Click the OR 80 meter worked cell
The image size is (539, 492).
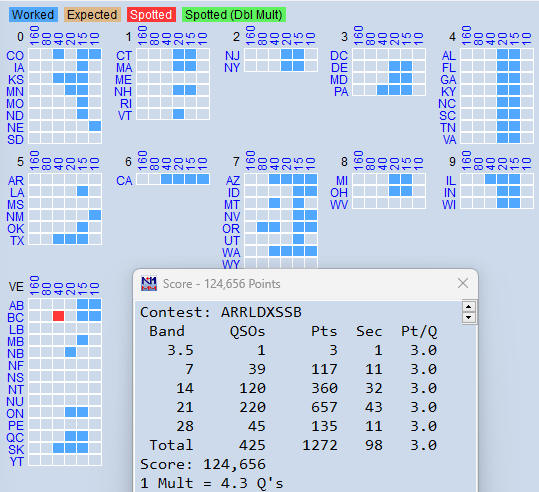click(x=262, y=227)
